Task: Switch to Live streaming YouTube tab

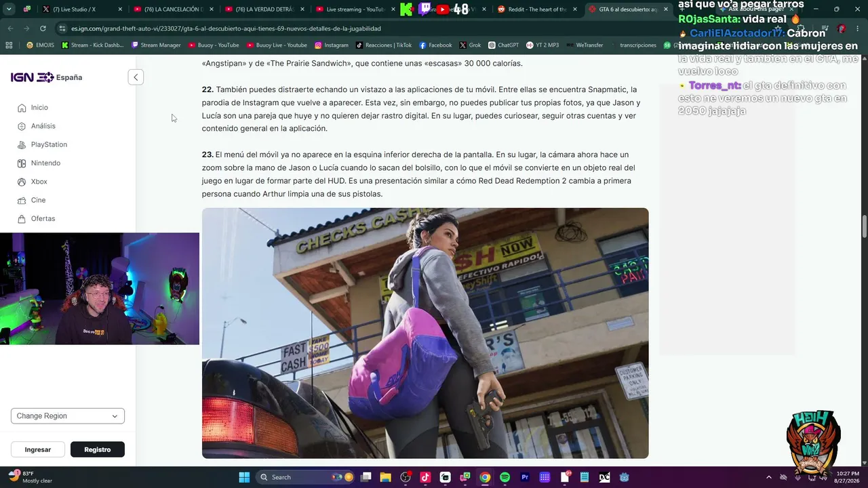Action: pyautogui.click(x=354, y=9)
